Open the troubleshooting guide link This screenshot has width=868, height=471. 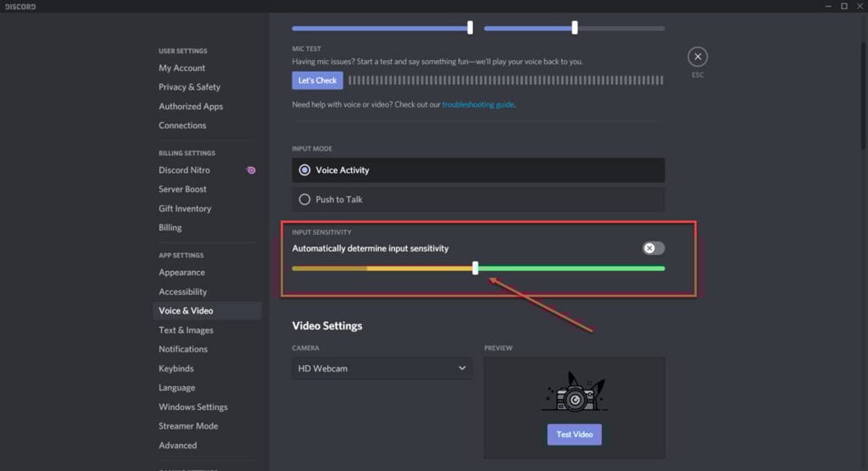tap(478, 104)
